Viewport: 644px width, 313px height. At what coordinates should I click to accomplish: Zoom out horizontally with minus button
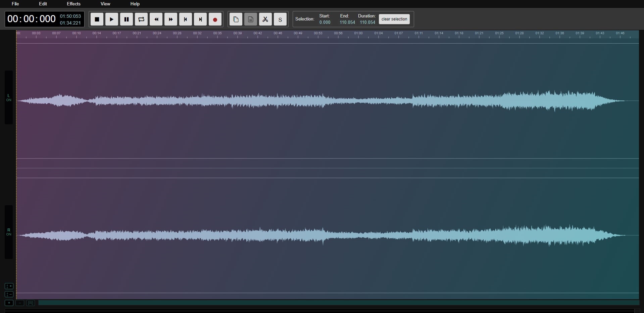20,303
